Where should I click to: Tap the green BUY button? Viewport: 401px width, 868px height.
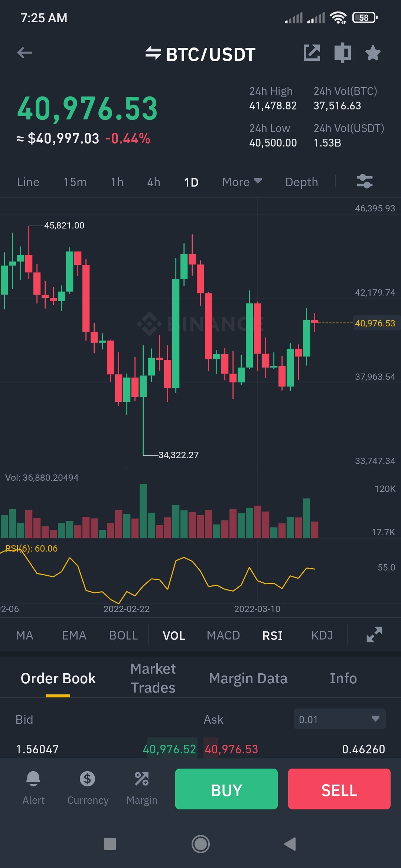[226, 789]
